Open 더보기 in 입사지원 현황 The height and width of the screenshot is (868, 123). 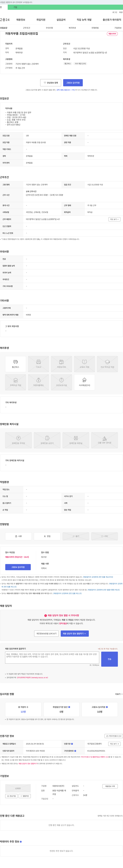click(119, 694)
